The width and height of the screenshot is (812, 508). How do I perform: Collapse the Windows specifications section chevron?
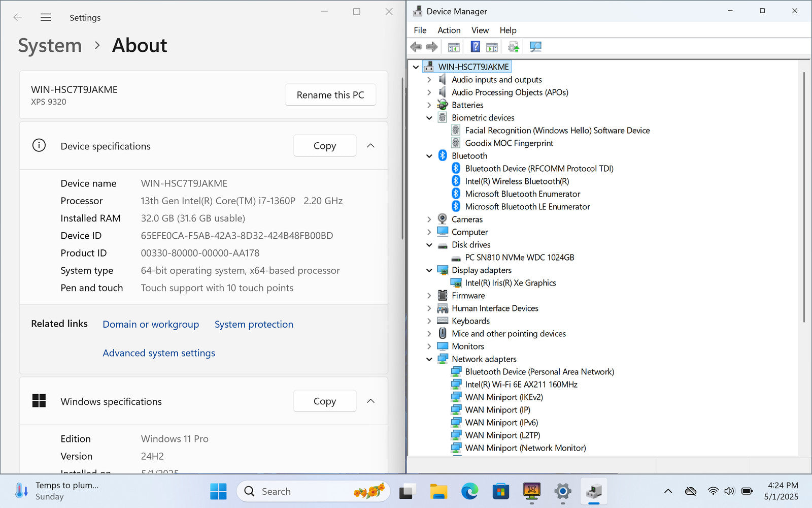[x=371, y=401]
